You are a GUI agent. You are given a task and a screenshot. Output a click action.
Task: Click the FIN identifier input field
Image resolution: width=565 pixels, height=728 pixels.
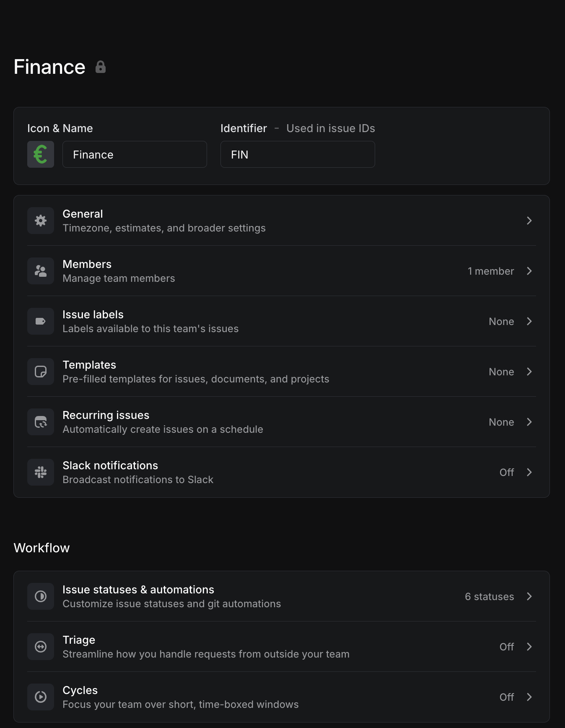tap(298, 154)
